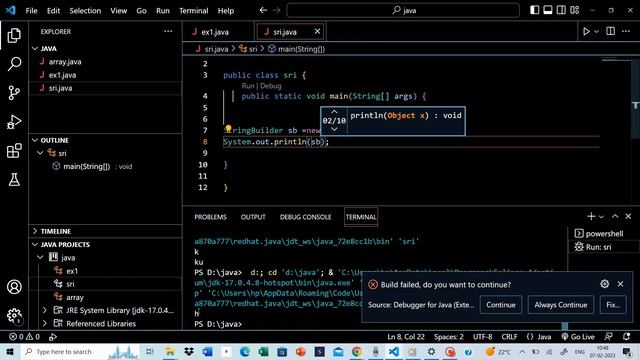640x360 pixels.
Task: Collapse the JAVA PROJECTS section
Action: 65,244
